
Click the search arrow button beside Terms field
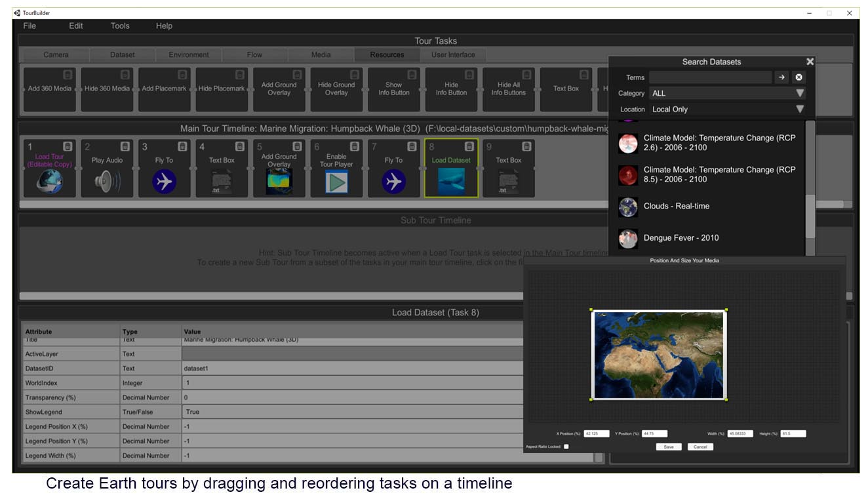click(x=781, y=77)
